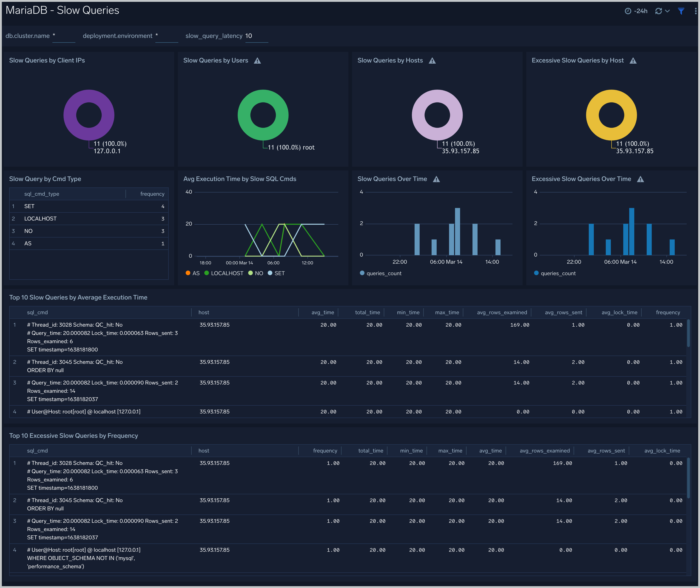Sort Excessive Frequency table by avg_rows_sent
This screenshot has height=588, width=700.
pyautogui.click(x=606, y=451)
